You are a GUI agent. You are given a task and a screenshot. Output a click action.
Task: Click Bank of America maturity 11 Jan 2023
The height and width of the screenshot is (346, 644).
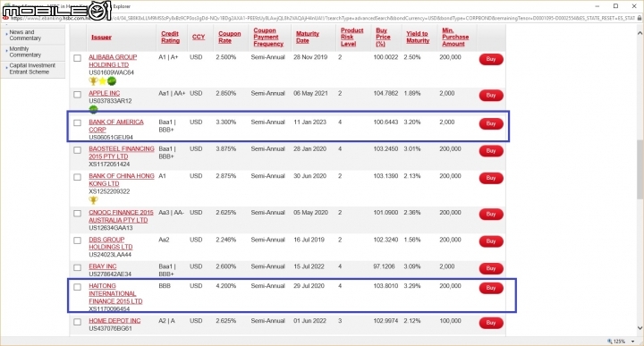[309, 122]
